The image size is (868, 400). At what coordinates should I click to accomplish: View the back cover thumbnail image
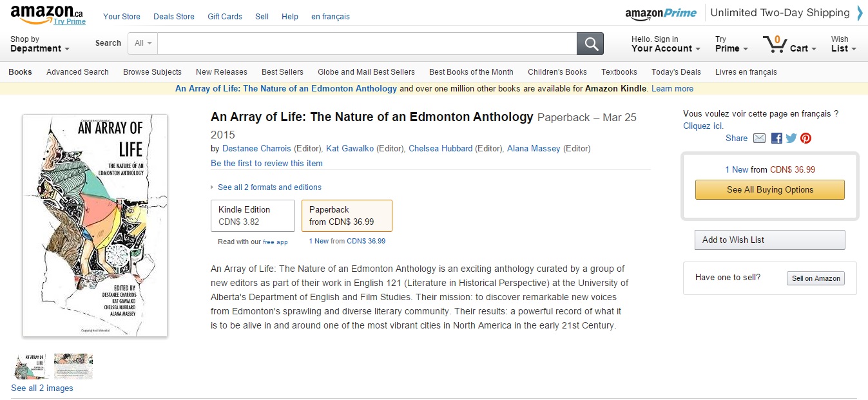73,366
